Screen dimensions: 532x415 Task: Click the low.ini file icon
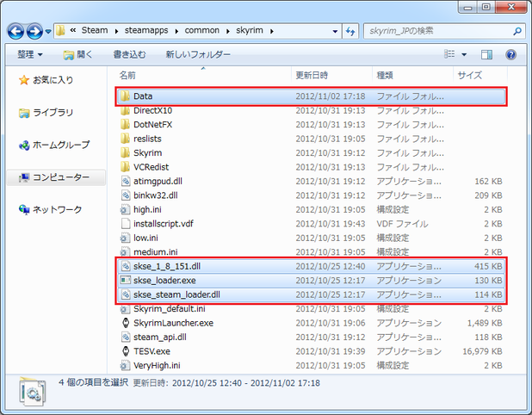click(125, 238)
